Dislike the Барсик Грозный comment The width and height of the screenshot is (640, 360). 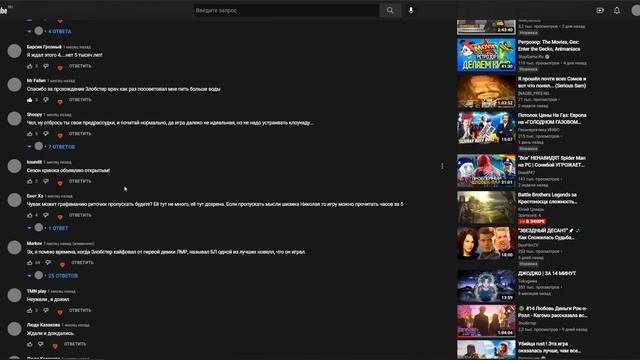coord(46,66)
